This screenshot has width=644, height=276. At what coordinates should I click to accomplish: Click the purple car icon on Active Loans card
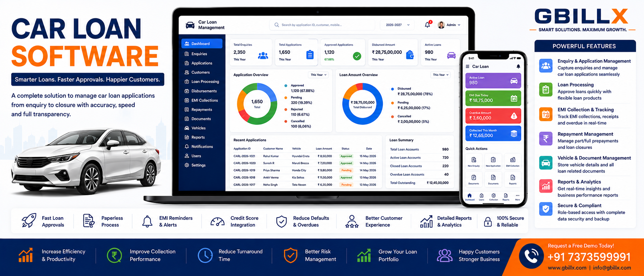(451, 55)
